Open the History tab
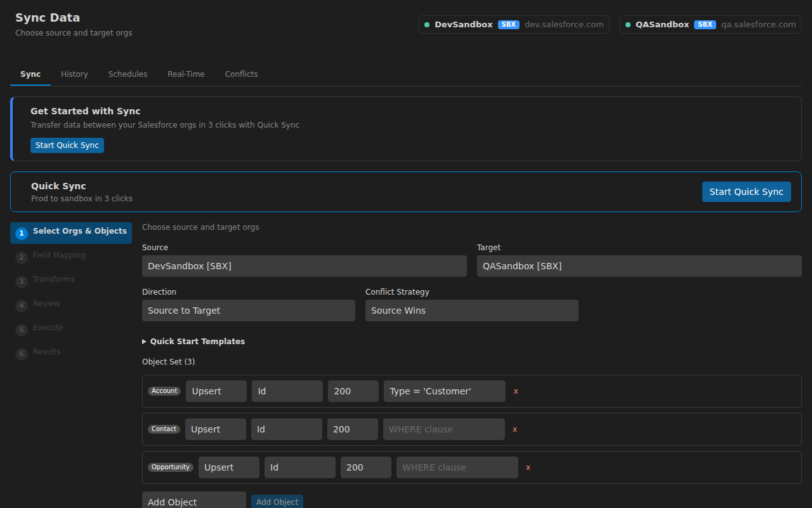This screenshot has width=812, height=508. point(74,74)
